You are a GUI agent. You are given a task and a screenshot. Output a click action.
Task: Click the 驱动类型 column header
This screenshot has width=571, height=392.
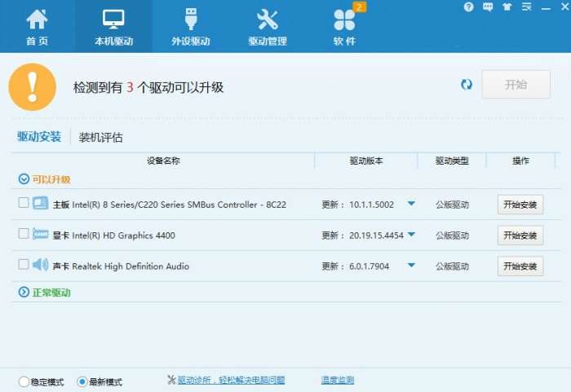(x=452, y=161)
